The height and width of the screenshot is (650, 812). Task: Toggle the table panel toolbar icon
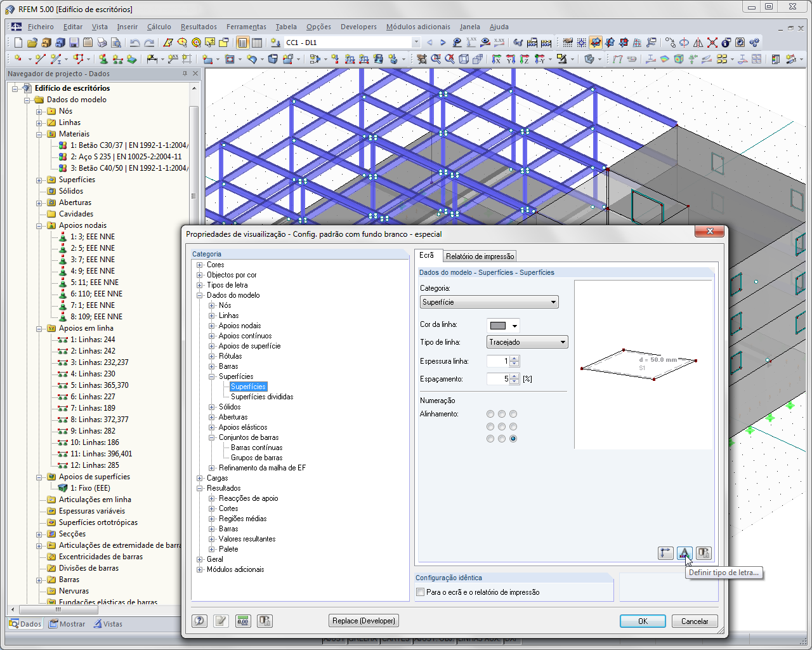coord(256,43)
